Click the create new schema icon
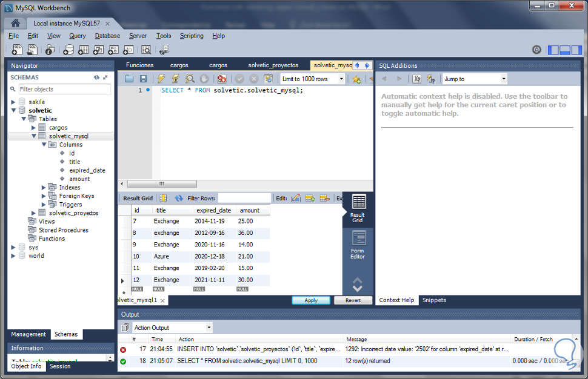Screen dimensions: 588x379 [68, 50]
